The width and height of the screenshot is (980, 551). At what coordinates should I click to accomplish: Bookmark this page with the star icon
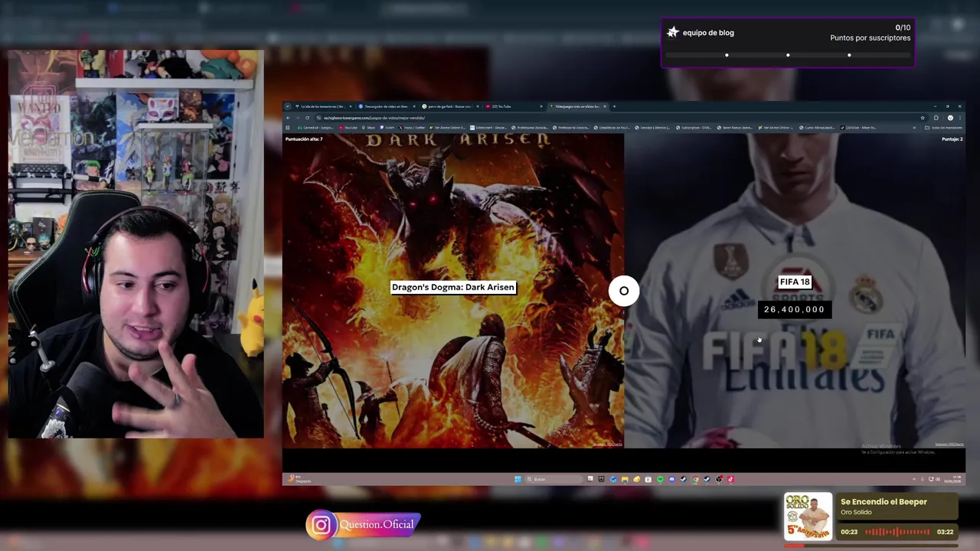[x=923, y=118]
